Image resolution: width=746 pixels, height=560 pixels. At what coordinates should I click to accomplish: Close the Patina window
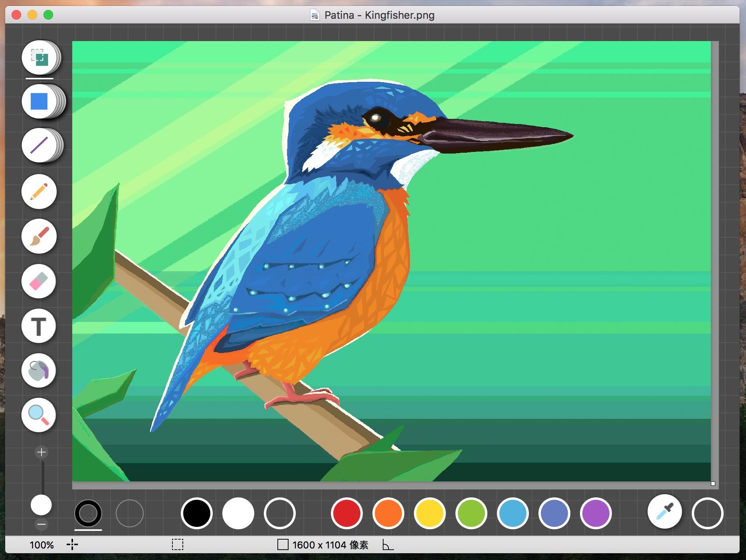tap(16, 15)
